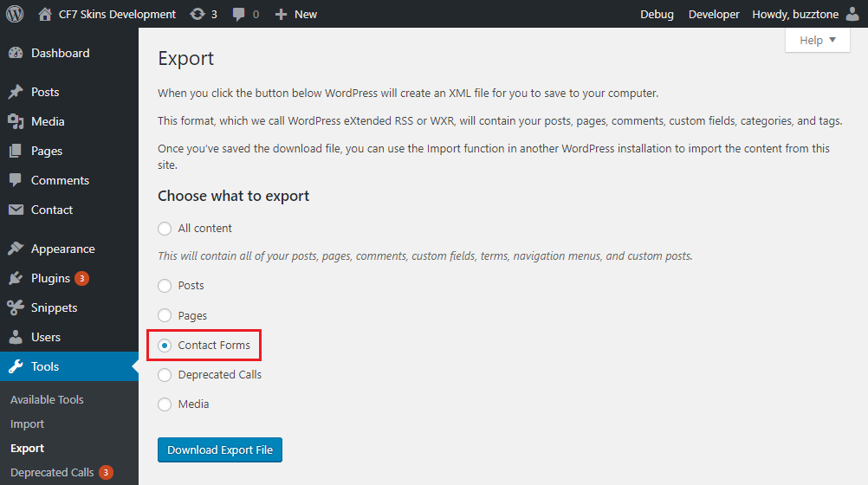Click the plus icon for New
Image resolution: width=868 pixels, height=485 pixels.
click(281, 14)
